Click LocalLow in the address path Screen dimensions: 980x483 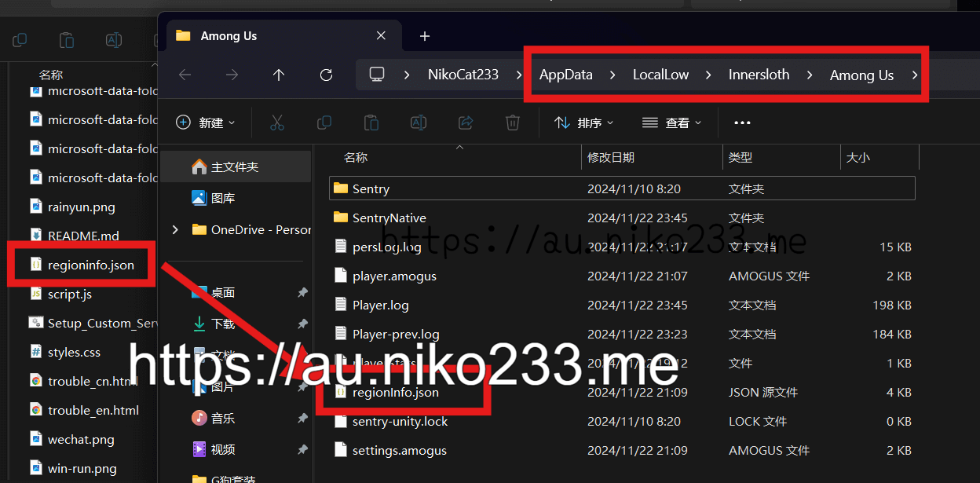[x=661, y=75]
